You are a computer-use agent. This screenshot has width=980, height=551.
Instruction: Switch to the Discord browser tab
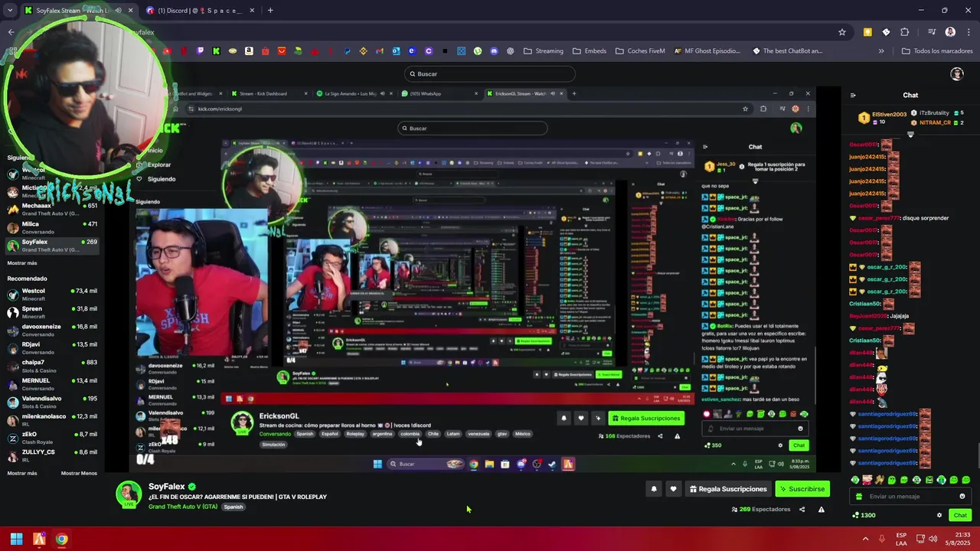coord(199,11)
